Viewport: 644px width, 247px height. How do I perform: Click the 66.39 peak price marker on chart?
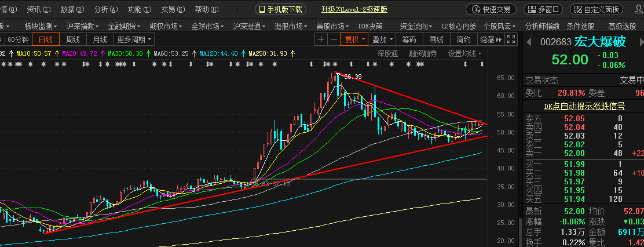coord(352,77)
